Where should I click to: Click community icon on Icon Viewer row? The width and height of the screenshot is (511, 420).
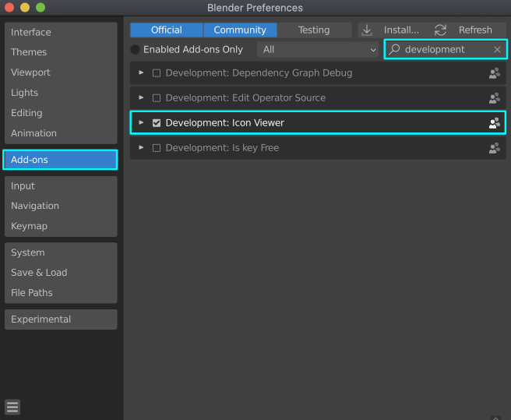(x=495, y=123)
